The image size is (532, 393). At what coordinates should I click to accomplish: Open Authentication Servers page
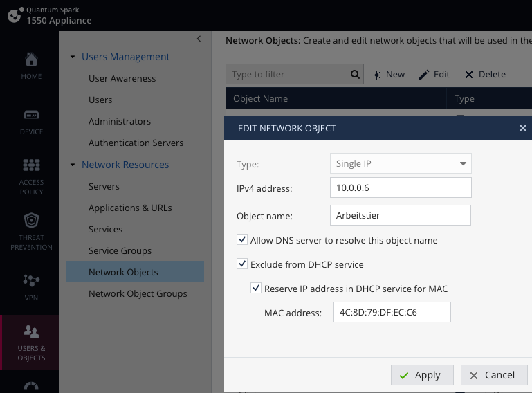click(x=136, y=143)
